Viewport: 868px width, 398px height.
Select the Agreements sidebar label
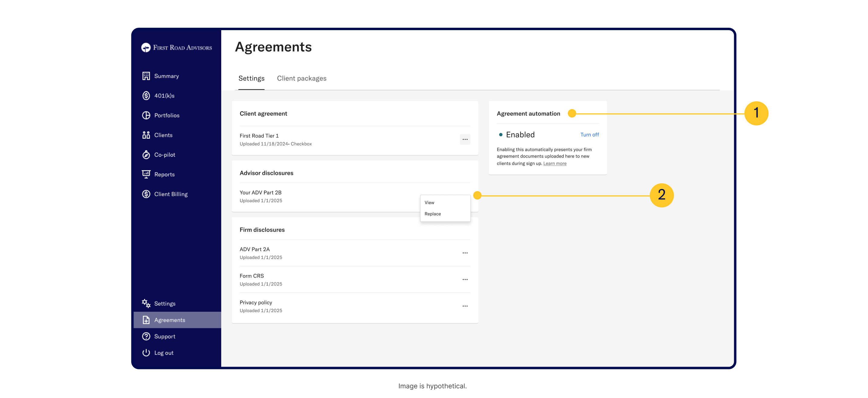(x=170, y=320)
